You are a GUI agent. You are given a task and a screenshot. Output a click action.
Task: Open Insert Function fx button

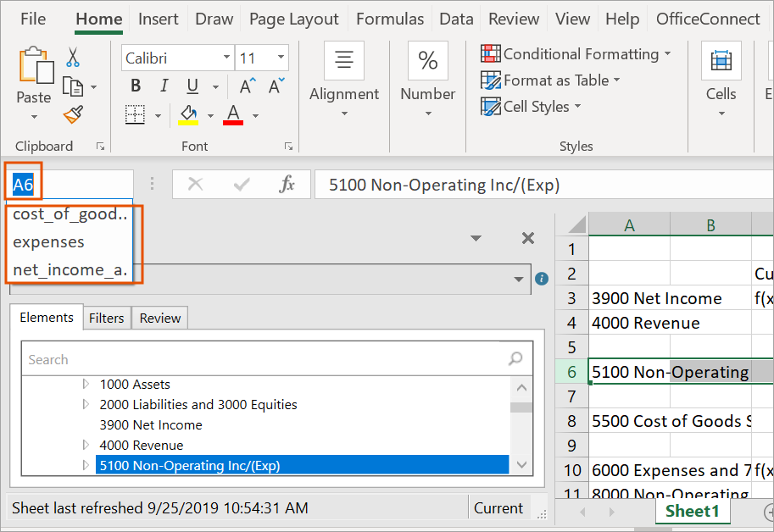coord(287,185)
